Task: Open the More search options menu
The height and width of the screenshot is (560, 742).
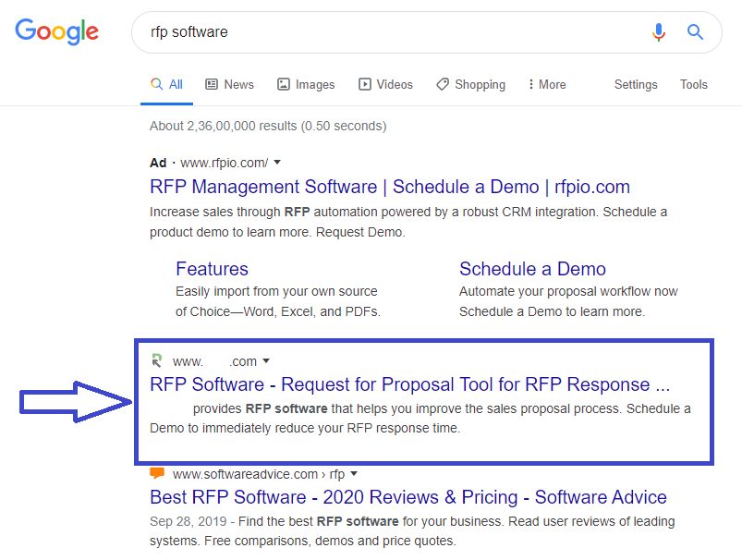Action: (546, 85)
